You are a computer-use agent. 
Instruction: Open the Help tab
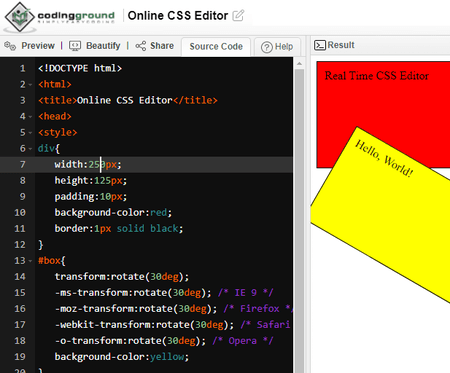tap(277, 47)
